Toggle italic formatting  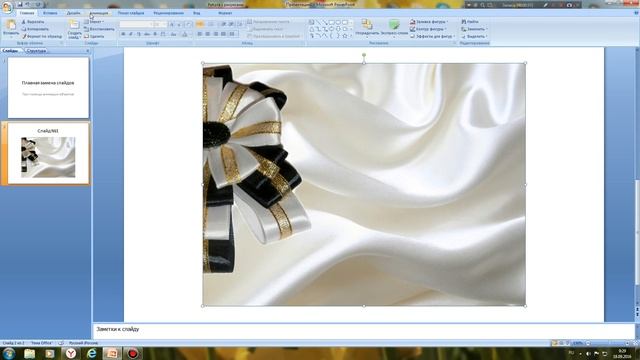click(131, 34)
